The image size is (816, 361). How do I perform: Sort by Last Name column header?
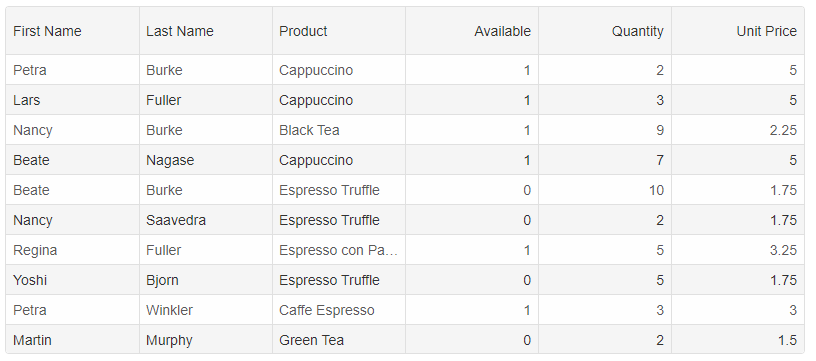click(x=206, y=31)
